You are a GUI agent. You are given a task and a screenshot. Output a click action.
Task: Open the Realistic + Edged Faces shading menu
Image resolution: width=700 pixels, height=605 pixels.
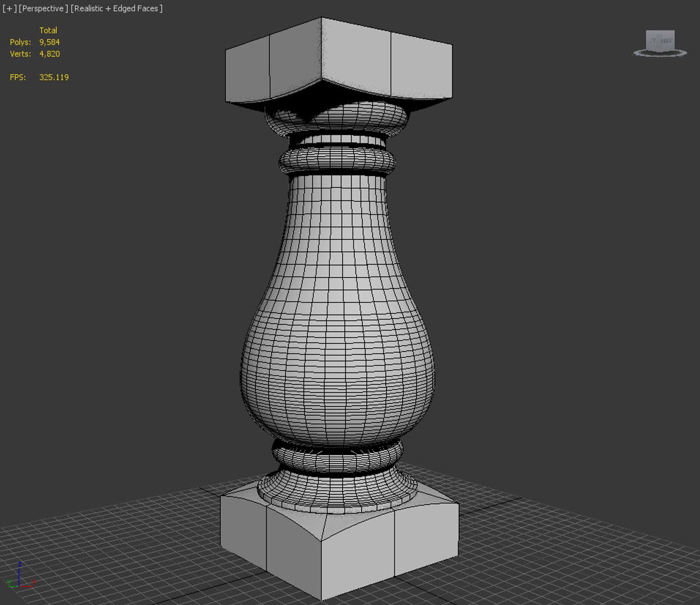(x=116, y=8)
